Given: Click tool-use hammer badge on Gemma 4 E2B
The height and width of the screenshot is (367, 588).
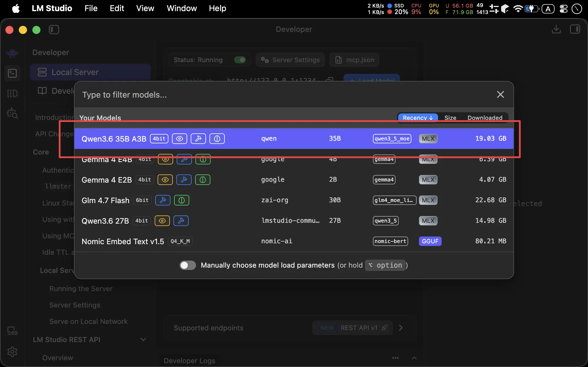Looking at the screenshot, I should 184,180.
